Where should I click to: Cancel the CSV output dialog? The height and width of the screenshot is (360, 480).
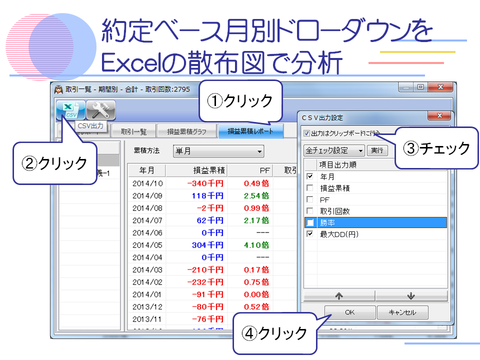[x=403, y=312]
